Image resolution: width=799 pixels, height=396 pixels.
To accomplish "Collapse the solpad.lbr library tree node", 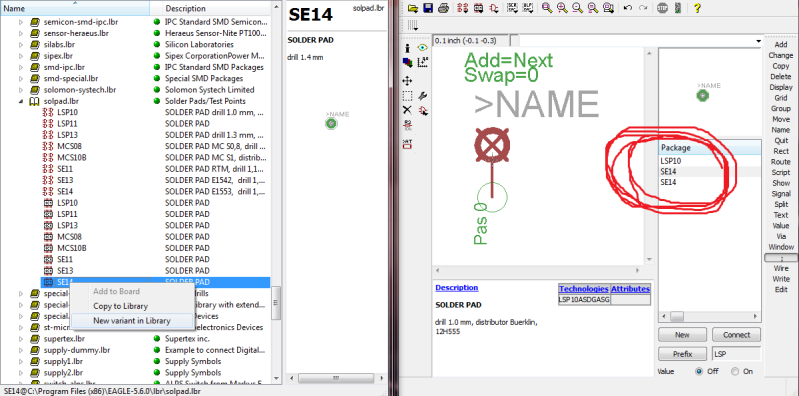I will 21,101.
